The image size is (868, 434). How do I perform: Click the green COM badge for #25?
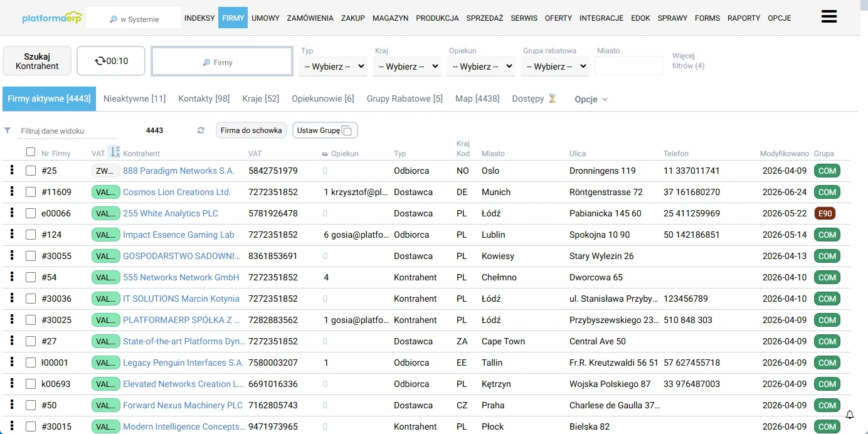coord(827,171)
